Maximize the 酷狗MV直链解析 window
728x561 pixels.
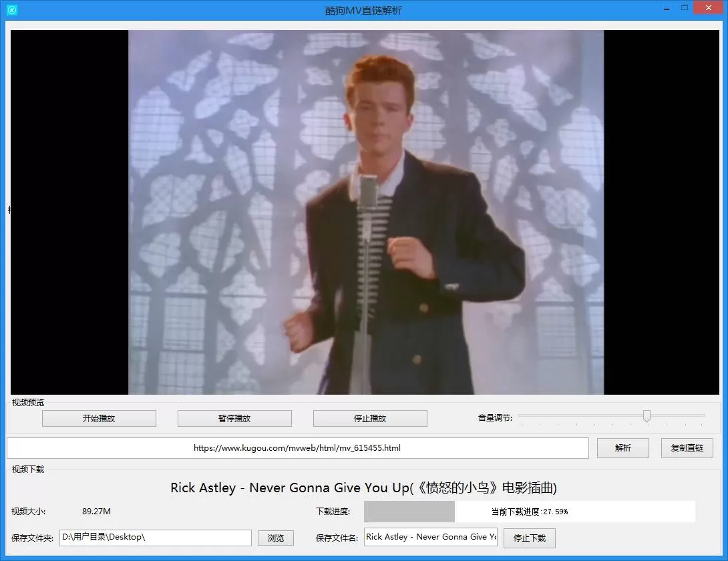pyautogui.click(x=684, y=8)
